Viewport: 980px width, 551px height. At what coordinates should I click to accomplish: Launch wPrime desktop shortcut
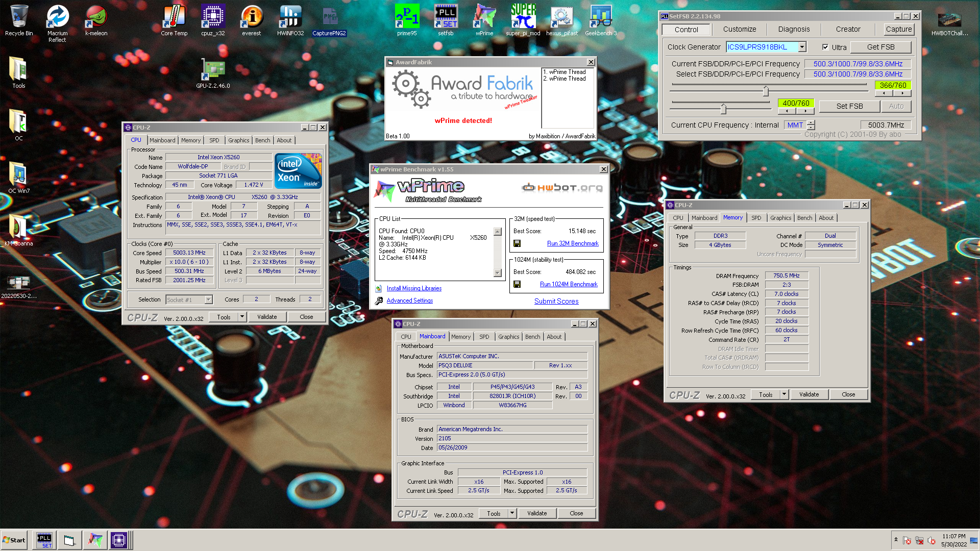pyautogui.click(x=484, y=20)
